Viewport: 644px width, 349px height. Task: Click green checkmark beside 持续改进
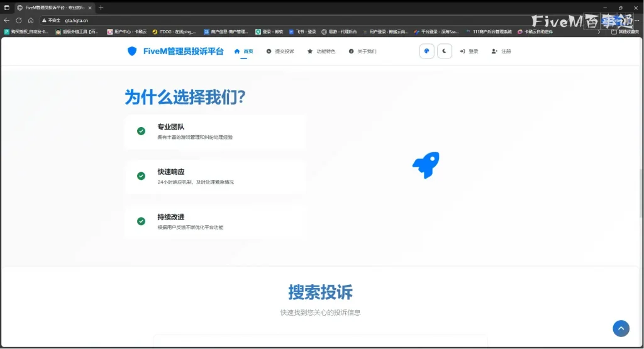[x=141, y=221]
